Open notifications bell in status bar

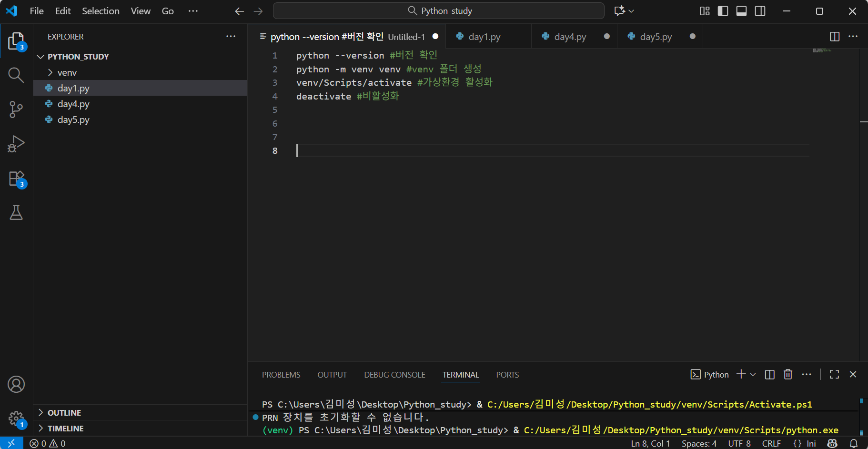tap(854, 443)
